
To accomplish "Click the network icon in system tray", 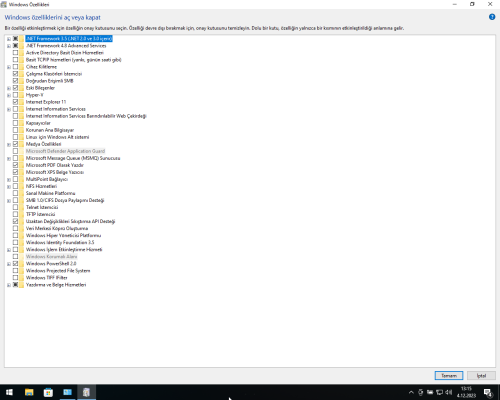I will [x=439, y=392].
